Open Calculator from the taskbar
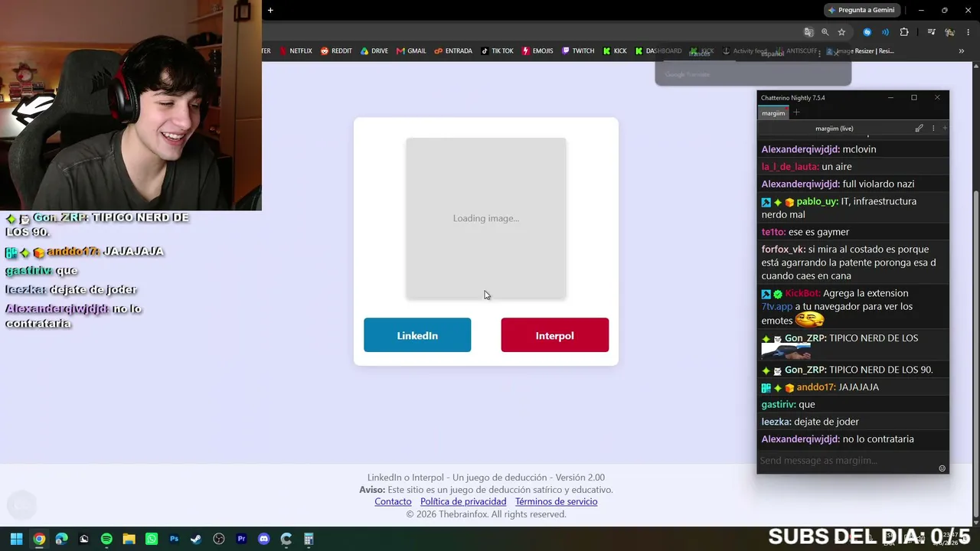The height and width of the screenshot is (551, 980). pos(309,539)
